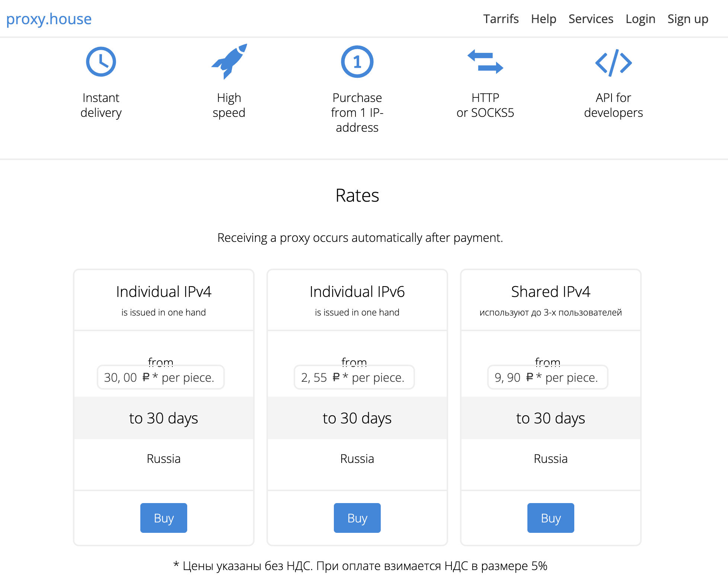Click Russia in the Shared IPv4 card
728x576 pixels.
pos(551,458)
